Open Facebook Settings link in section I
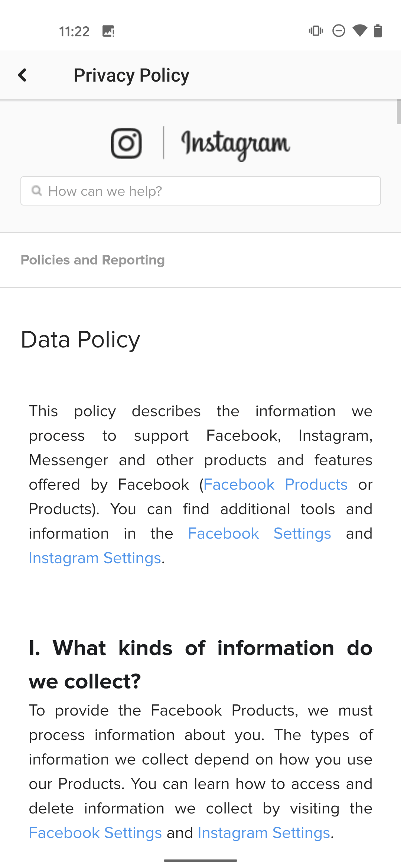 pyautogui.click(x=95, y=833)
